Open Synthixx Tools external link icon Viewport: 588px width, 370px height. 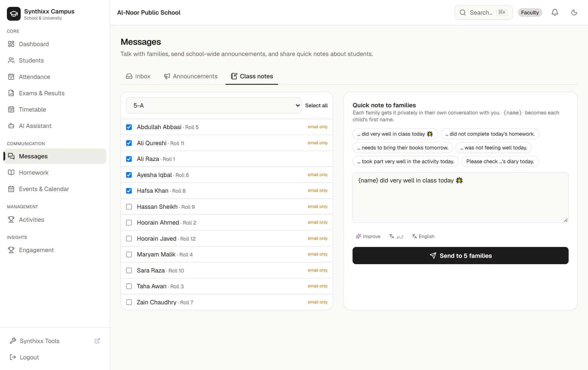[97, 341]
